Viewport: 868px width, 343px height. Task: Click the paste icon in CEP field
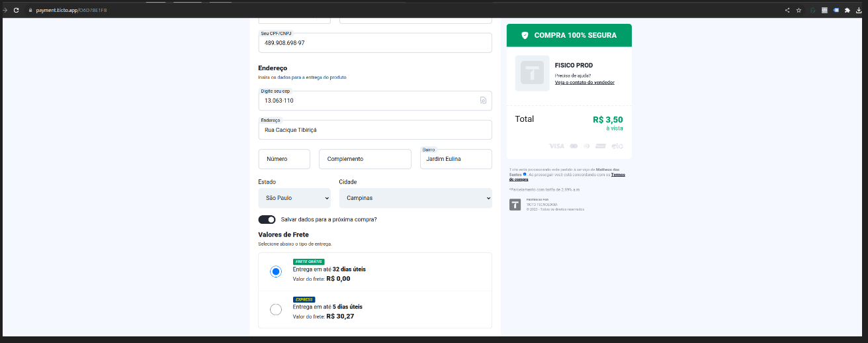pos(483,101)
